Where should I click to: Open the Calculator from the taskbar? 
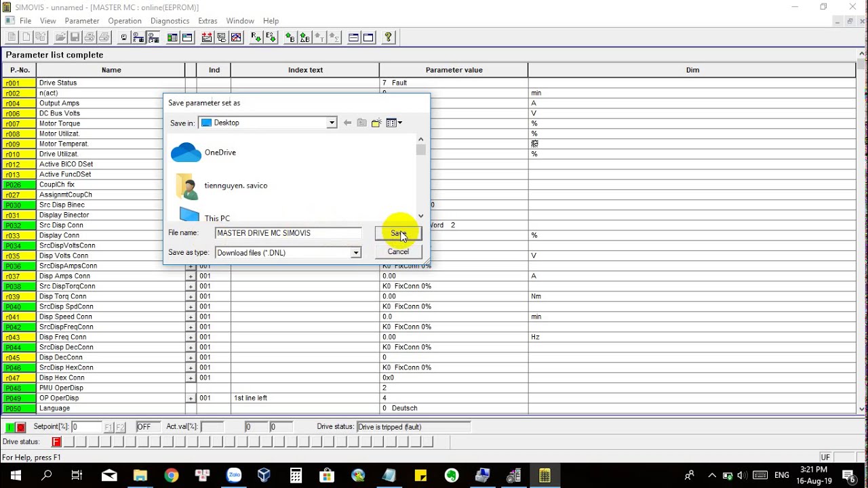(296, 475)
